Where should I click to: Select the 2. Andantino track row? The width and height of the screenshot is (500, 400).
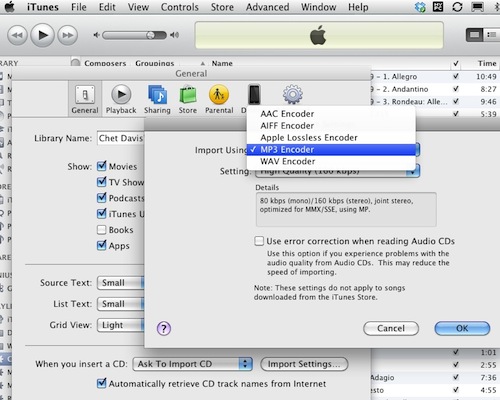tap(435, 89)
